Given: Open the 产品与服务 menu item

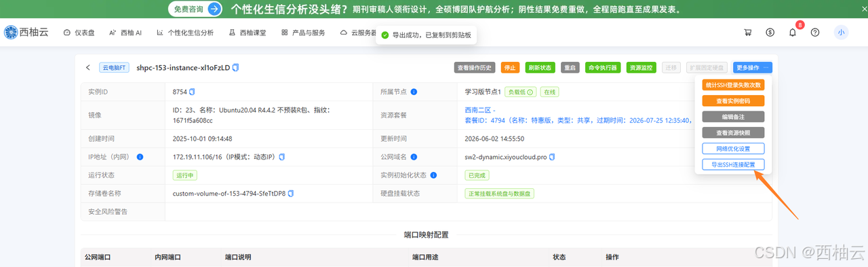Looking at the screenshot, I should coord(303,32).
